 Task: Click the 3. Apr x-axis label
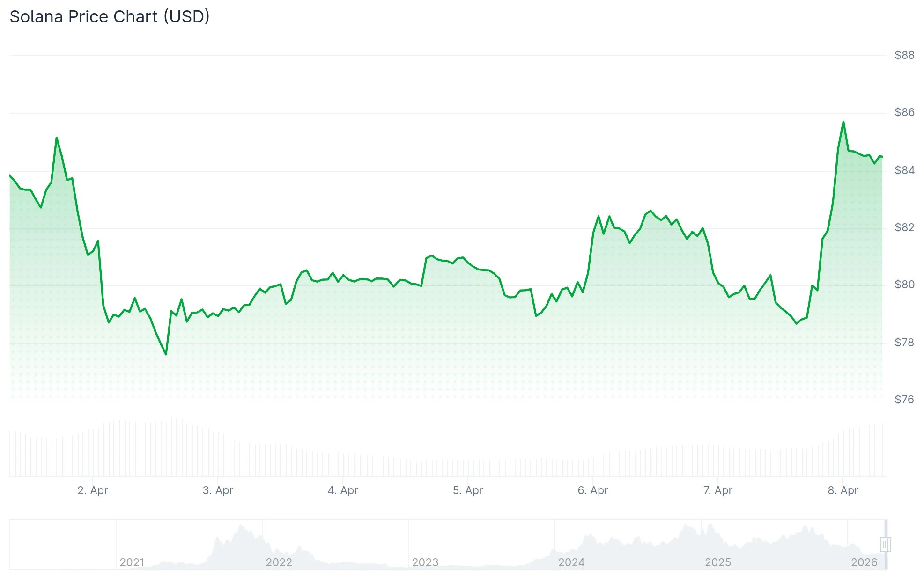coord(218,490)
